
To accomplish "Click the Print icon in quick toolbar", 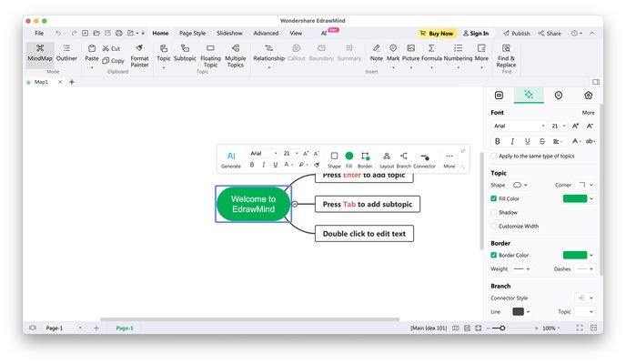I will pos(119,33).
